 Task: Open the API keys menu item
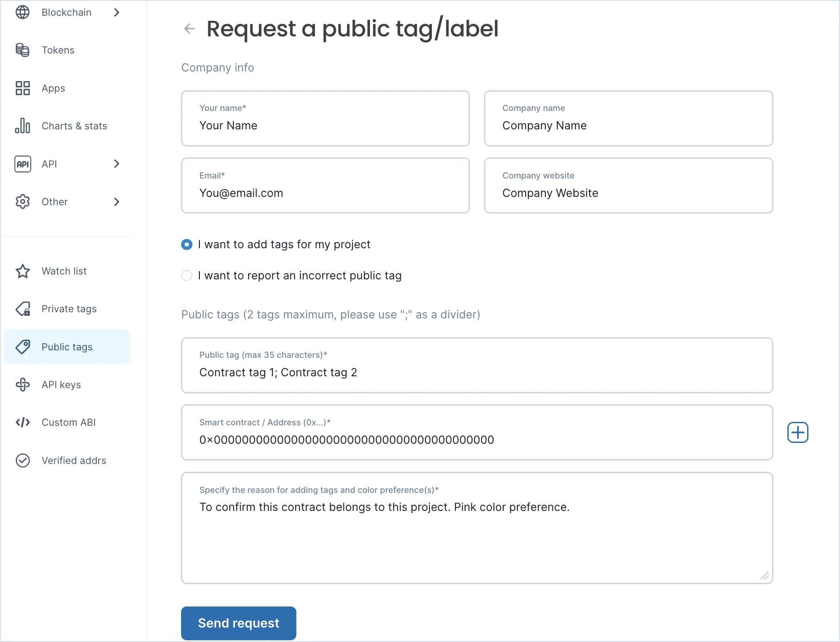(x=61, y=385)
